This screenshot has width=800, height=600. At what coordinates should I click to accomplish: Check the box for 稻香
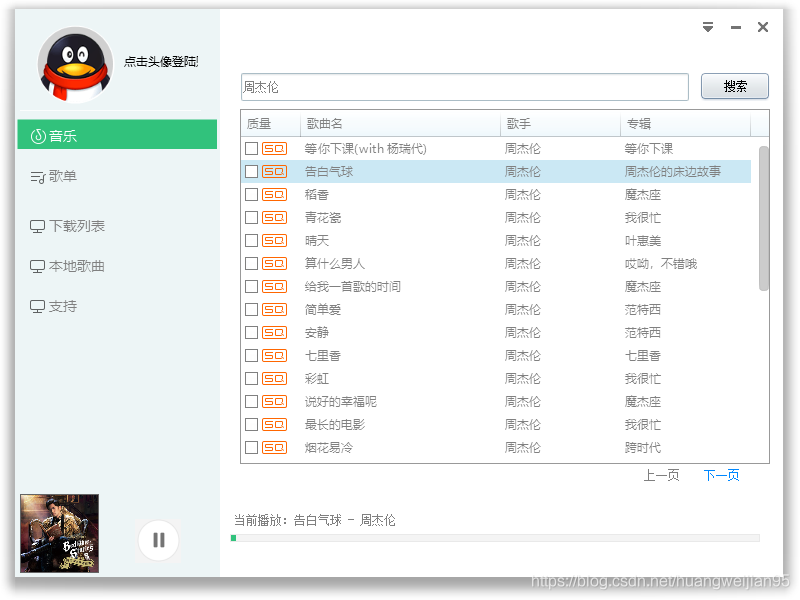click(x=251, y=194)
